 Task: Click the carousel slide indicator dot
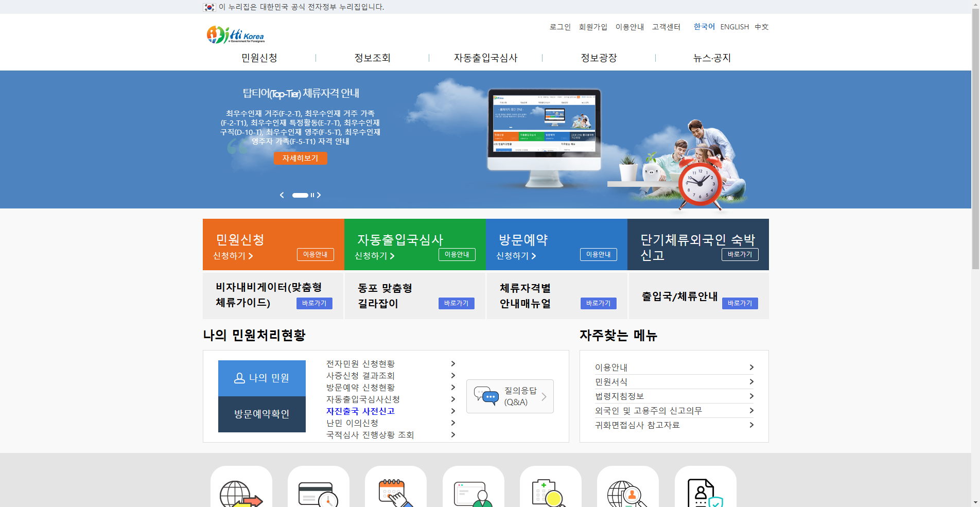(301, 195)
